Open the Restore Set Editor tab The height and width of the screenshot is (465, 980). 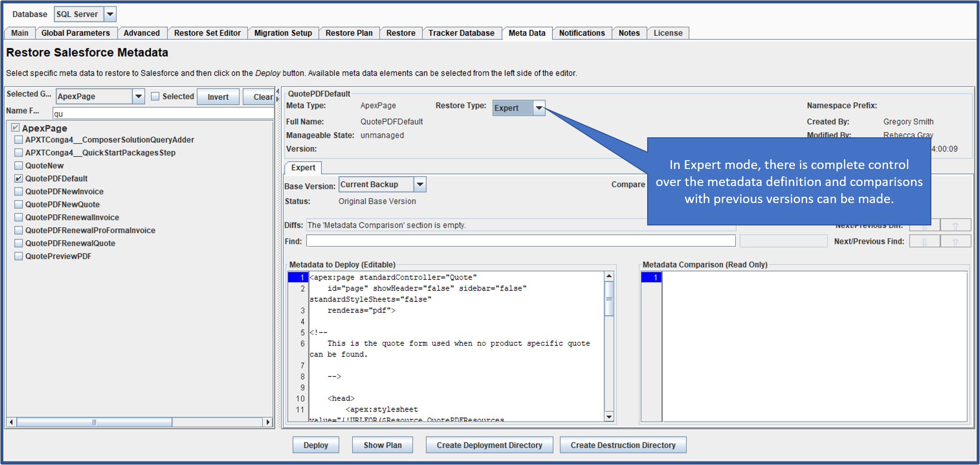click(x=207, y=33)
